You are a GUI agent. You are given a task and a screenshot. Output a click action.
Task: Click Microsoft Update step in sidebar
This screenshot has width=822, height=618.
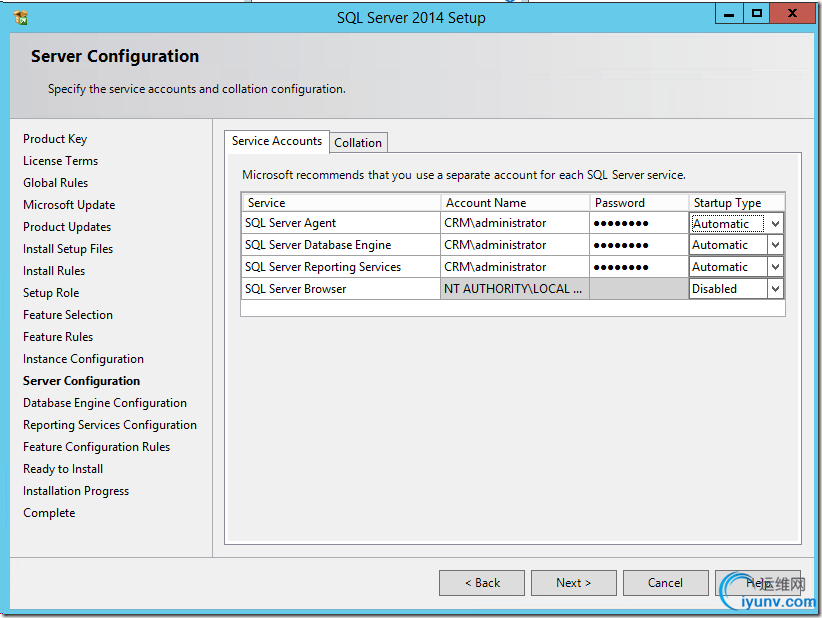[69, 205]
